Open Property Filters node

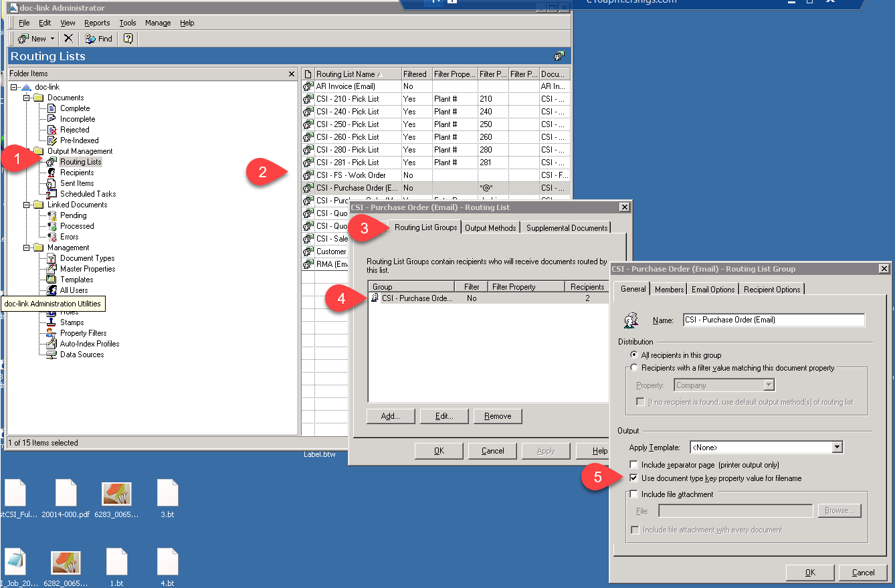pyautogui.click(x=83, y=333)
